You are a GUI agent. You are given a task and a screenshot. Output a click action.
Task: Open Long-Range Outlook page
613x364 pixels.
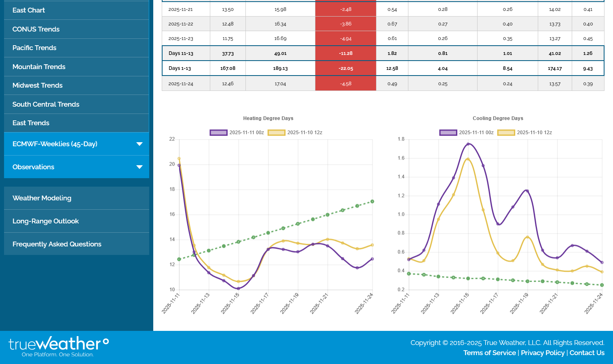[x=46, y=221]
